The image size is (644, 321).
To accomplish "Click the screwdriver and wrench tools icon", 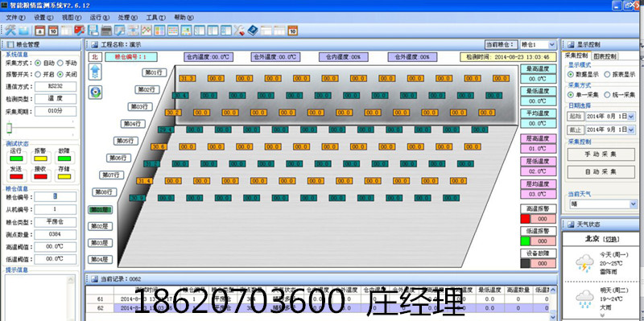I will [x=239, y=31].
